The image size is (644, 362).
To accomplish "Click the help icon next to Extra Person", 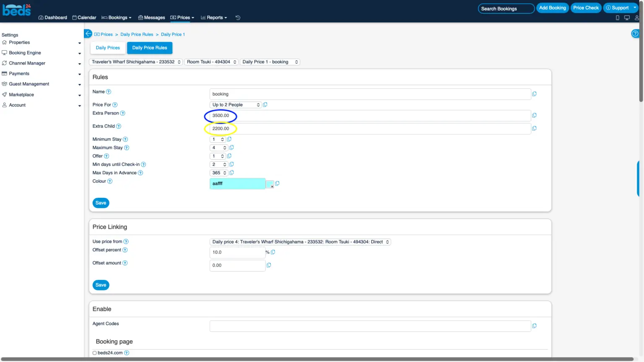I will coord(123,113).
